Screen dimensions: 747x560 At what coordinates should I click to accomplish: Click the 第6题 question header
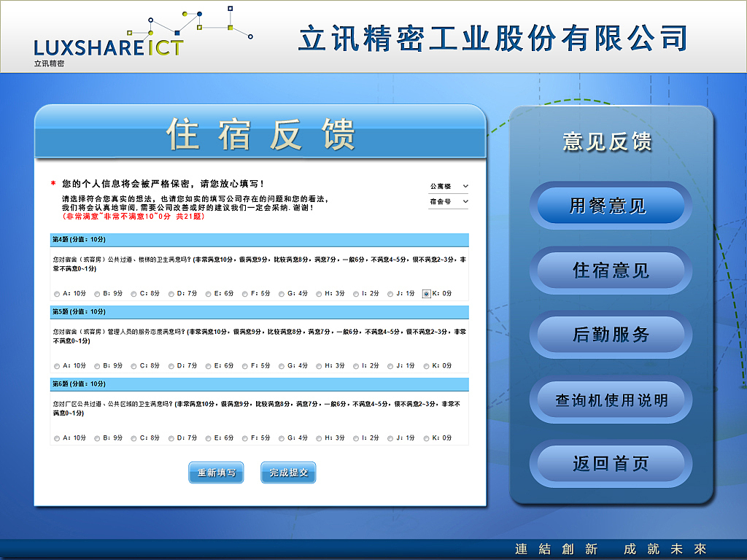coord(259,384)
